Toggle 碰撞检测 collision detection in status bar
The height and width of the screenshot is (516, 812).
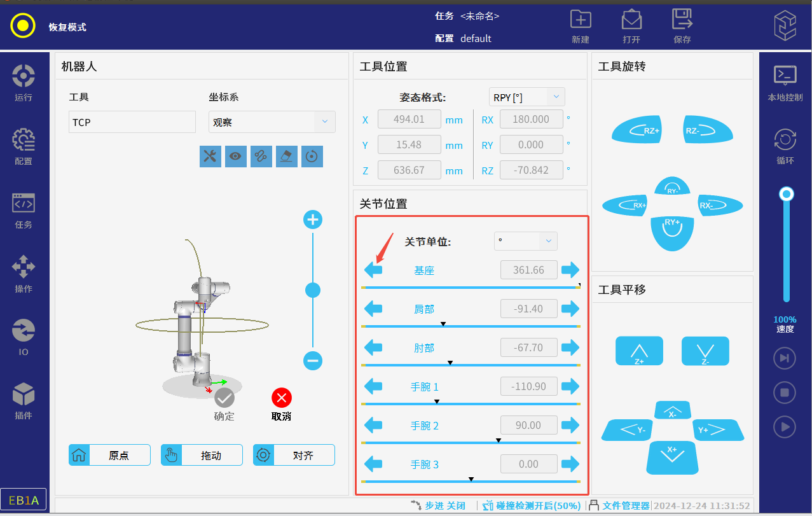tap(532, 506)
